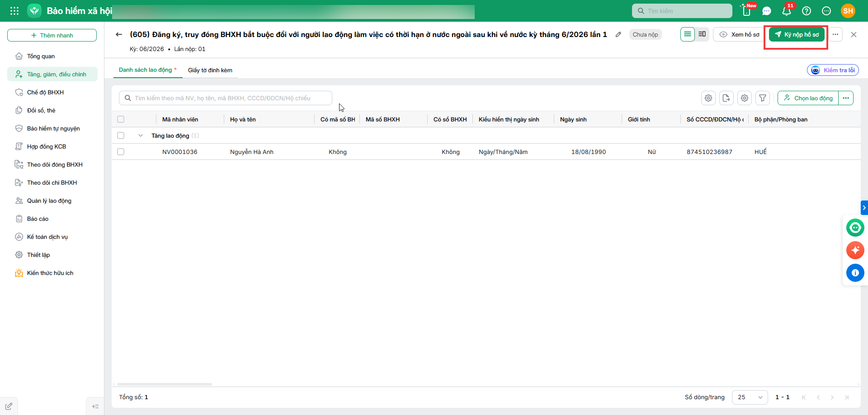Open the mobile app icon marked New
The height and width of the screenshot is (415, 868).
[x=746, y=11]
